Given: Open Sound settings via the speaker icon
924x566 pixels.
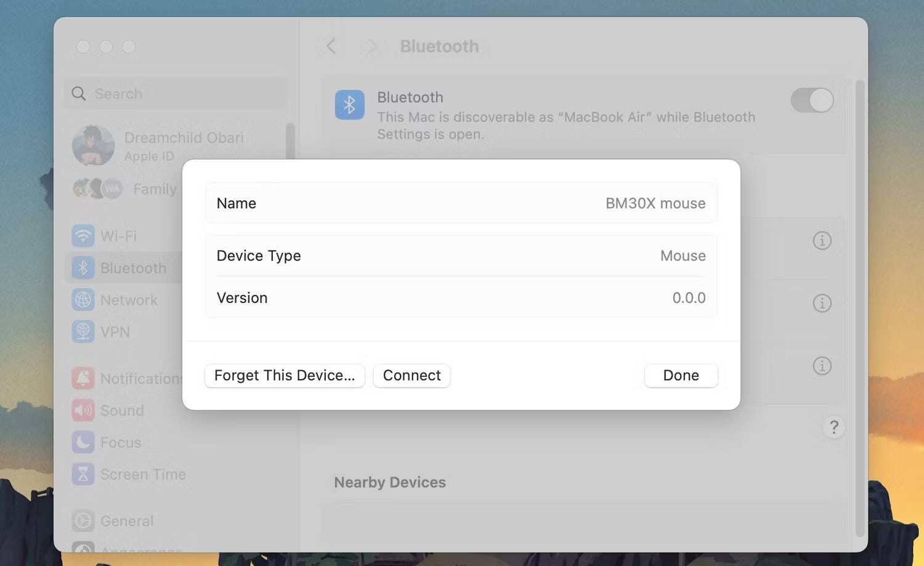Looking at the screenshot, I should tap(83, 410).
